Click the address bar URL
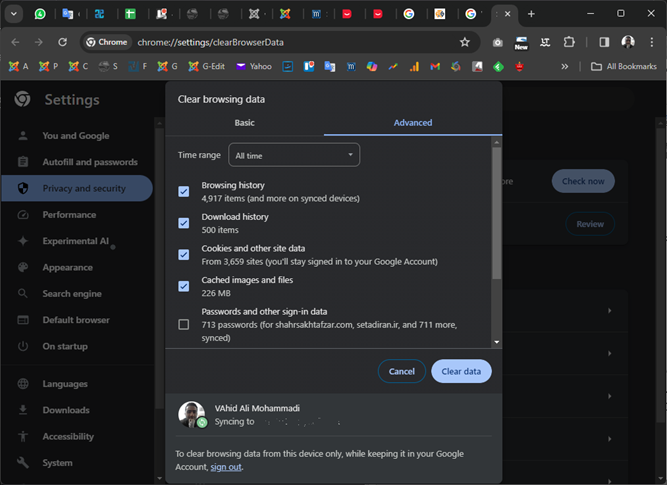This screenshot has width=667, height=485. (x=211, y=43)
